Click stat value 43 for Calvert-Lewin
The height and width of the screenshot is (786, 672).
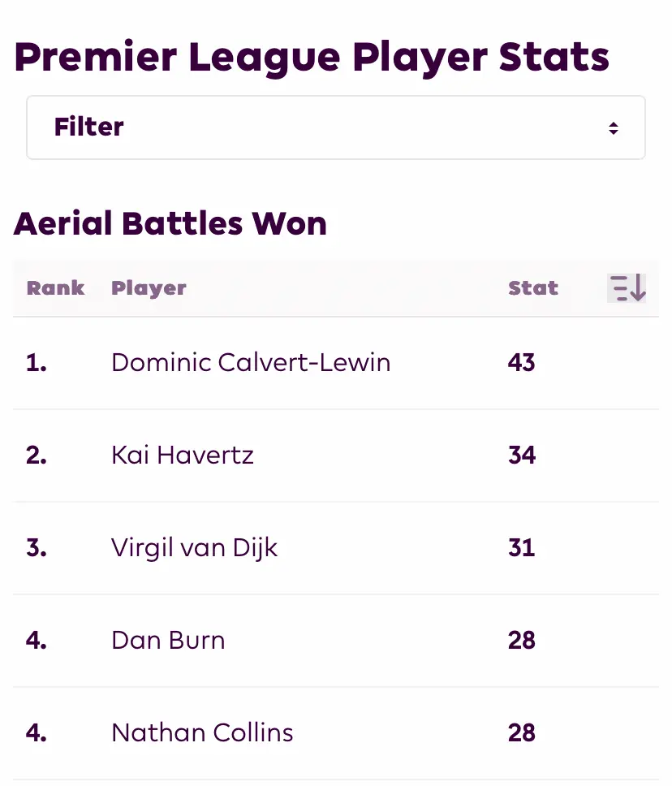[x=521, y=362]
